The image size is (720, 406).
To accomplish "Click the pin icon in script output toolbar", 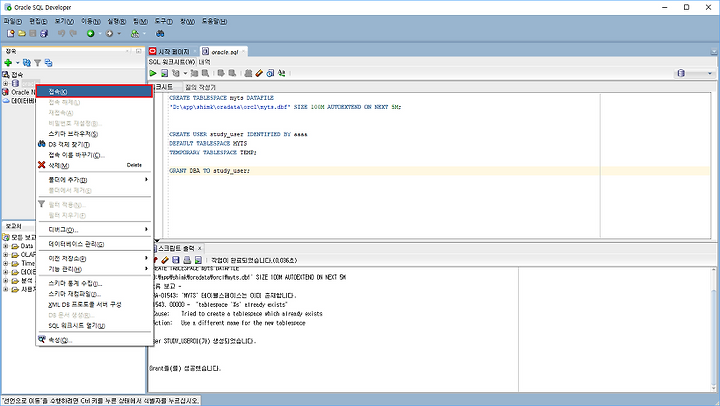I will [156, 260].
